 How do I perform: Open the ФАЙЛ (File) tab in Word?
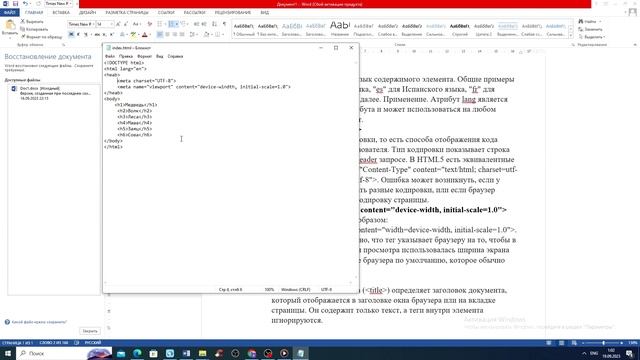9,13
